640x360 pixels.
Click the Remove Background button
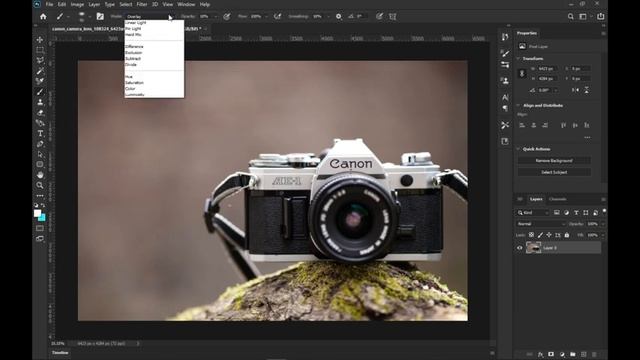[554, 160]
